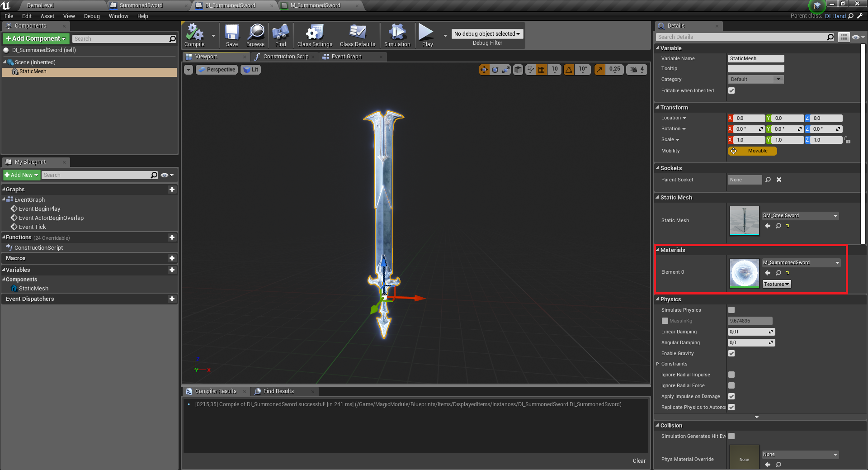
Task: Open Class Settings from the toolbar
Action: 315,35
